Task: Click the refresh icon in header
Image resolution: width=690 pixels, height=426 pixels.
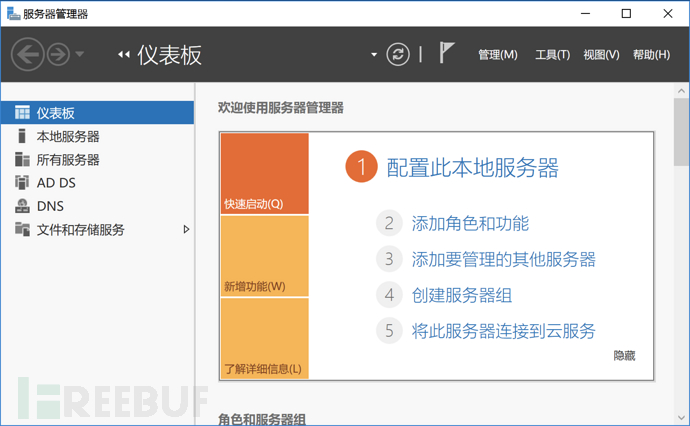Action: coord(398,54)
